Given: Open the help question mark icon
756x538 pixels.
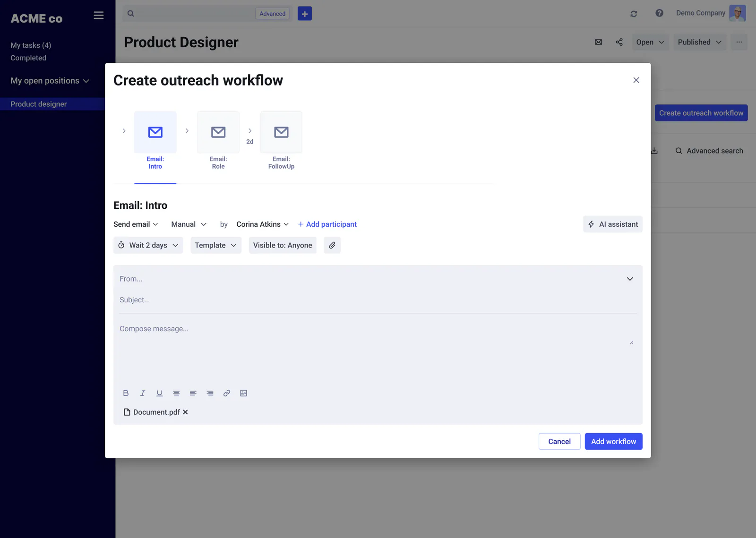Looking at the screenshot, I should coord(659,13).
